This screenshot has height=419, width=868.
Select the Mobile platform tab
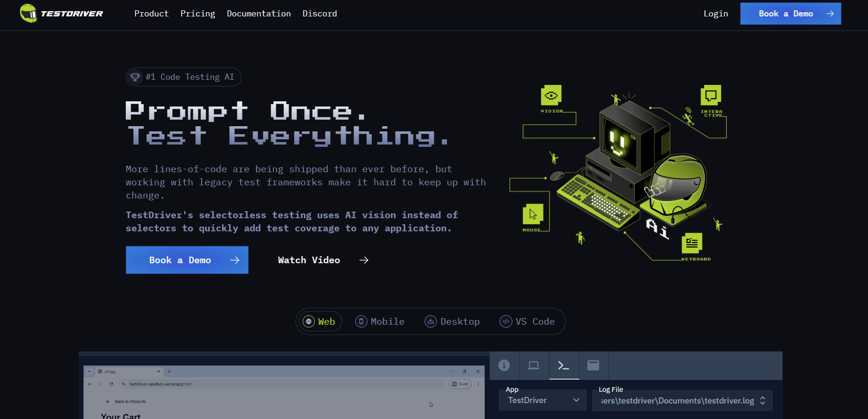(x=380, y=321)
